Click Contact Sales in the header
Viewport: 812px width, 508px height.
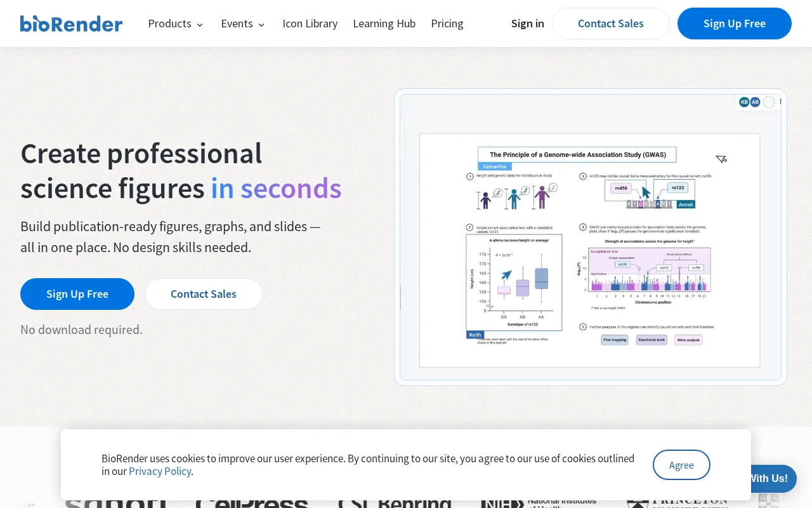(x=611, y=23)
